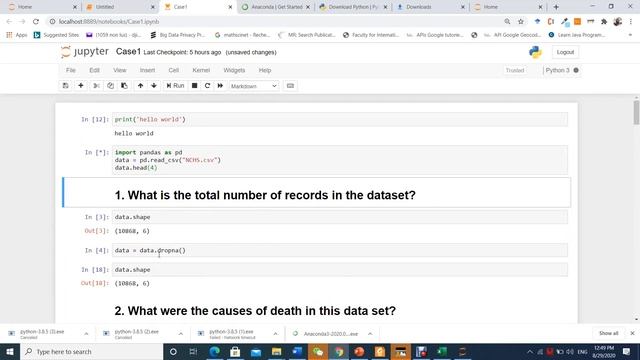
Task: Expand options for python-3.8.5 (3).exe download
Action: [x=86, y=334]
